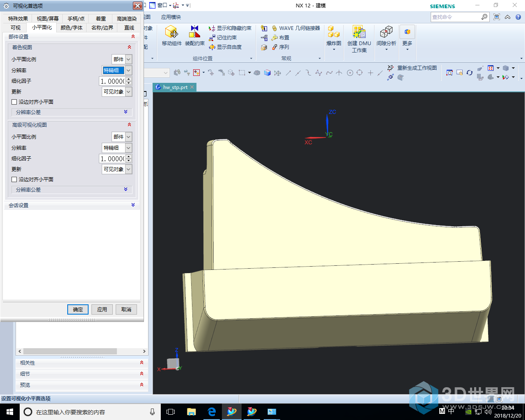525x420 pixels.
Task: Click the Windows taskbar search box
Action: 89,412
